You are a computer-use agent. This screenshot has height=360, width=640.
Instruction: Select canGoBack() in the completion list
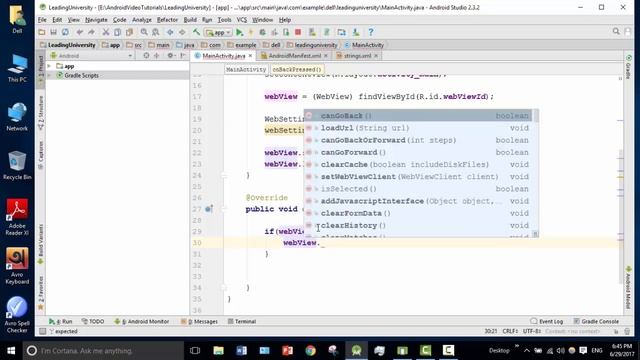coord(418,116)
